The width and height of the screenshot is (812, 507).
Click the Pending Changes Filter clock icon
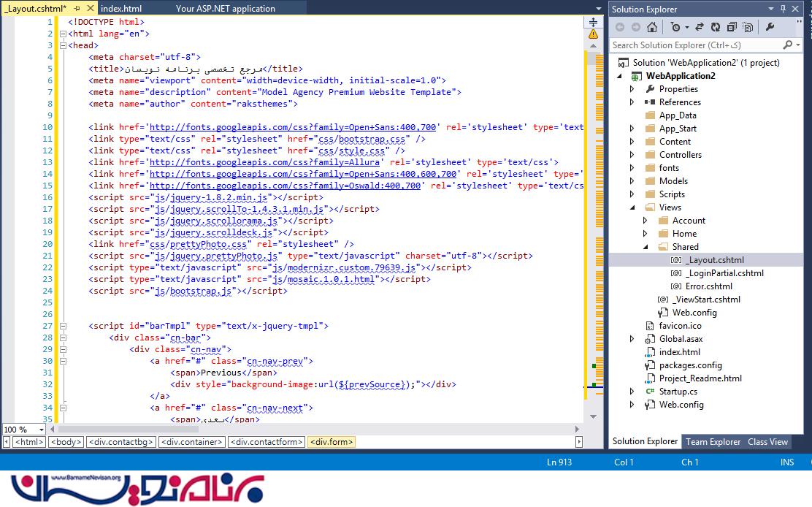coord(675,27)
